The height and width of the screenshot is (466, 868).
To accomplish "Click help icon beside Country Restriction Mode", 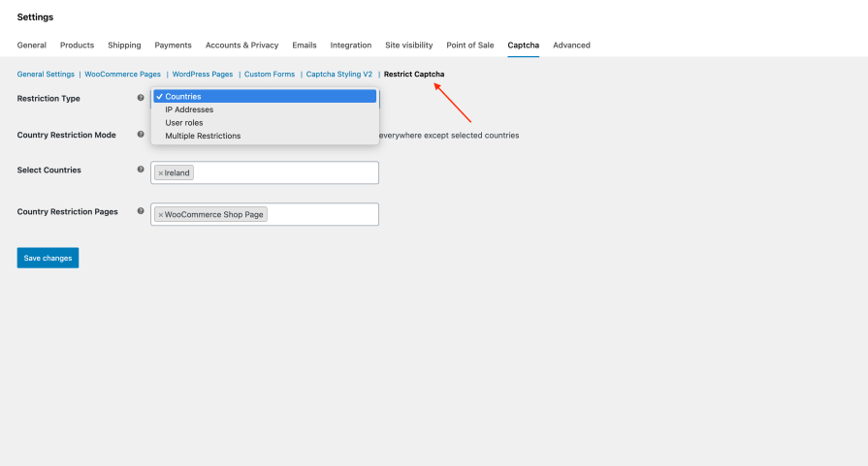I will pyautogui.click(x=141, y=135).
